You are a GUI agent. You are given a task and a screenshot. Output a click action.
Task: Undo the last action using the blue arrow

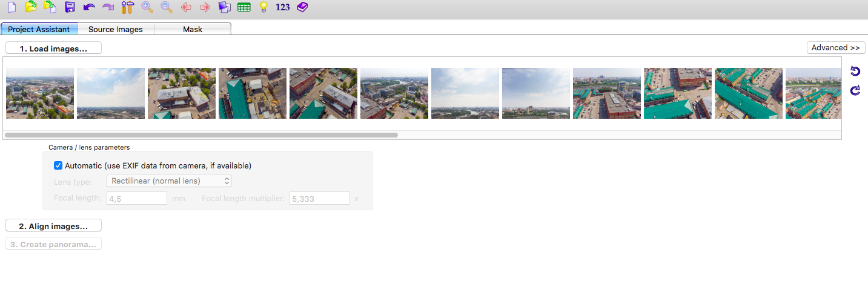click(x=89, y=7)
